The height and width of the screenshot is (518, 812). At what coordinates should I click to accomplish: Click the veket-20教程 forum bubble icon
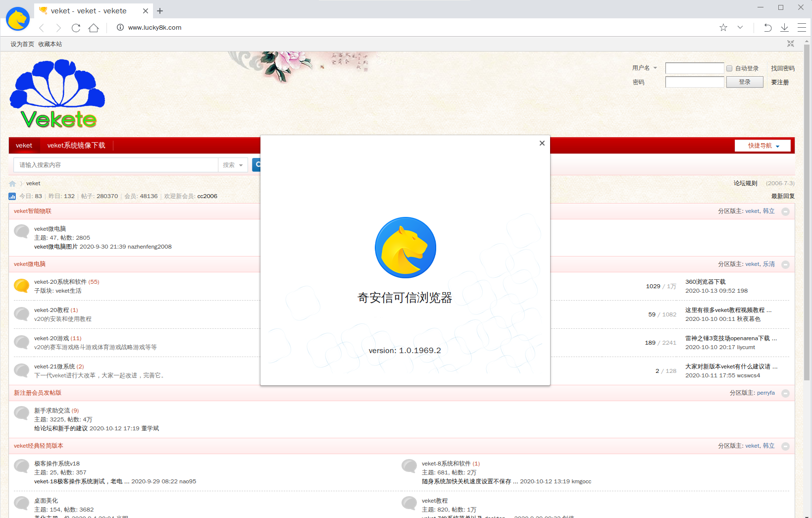coord(21,314)
